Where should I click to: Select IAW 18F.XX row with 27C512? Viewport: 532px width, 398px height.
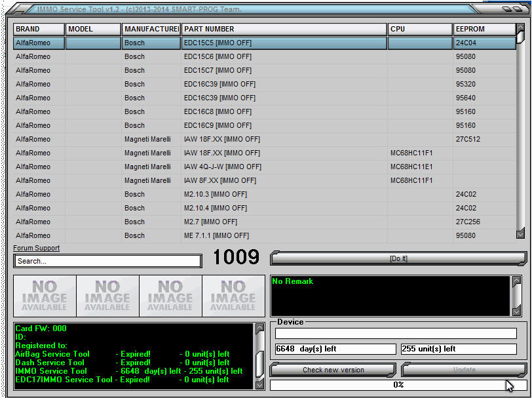[x=265, y=139]
